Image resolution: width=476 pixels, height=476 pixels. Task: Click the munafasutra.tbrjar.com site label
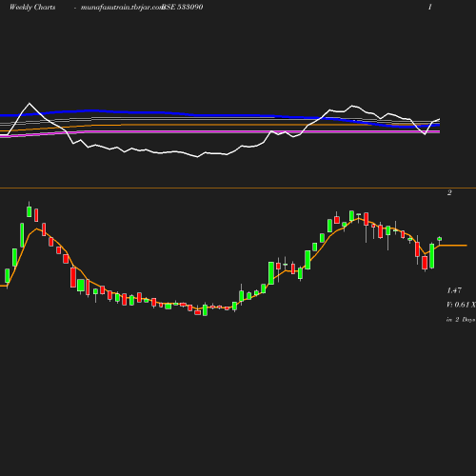122,8
